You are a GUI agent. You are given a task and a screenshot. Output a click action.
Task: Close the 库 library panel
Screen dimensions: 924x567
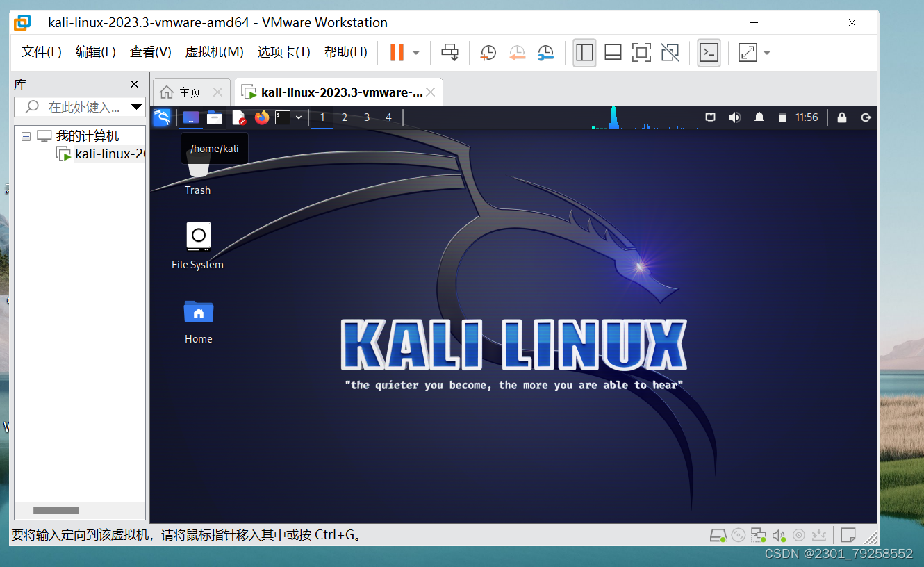[x=134, y=84]
